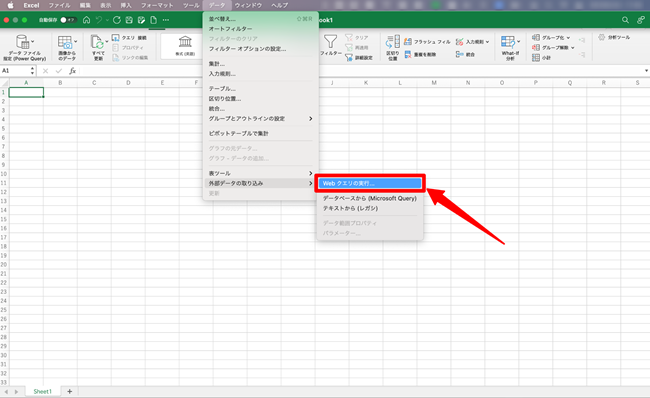Click the What-If analysis (What-If 分析) icon
The width and height of the screenshot is (650, 398).
(x=507, y=42)
